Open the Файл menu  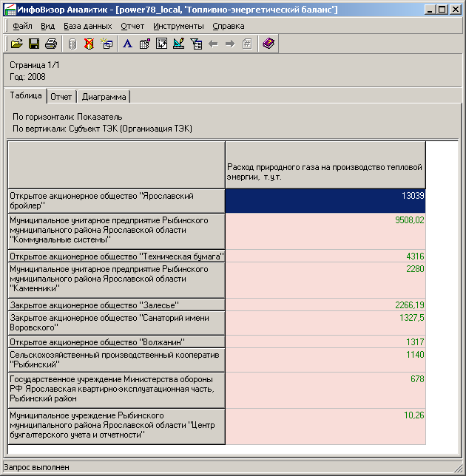pyautogui.click(x=22, y=26)
